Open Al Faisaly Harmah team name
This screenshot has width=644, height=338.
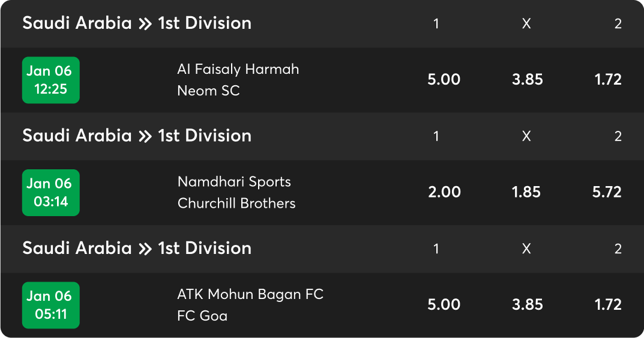point(238,69)
